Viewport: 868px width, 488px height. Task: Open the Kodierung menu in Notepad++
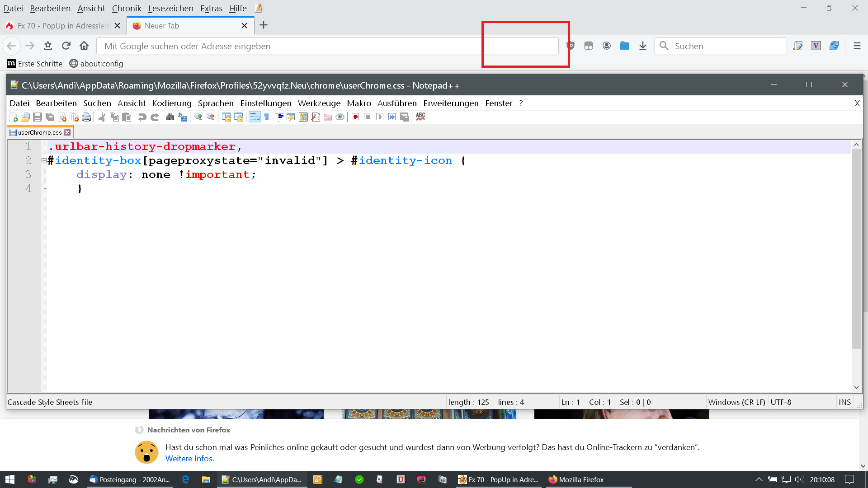coord(171,103)
